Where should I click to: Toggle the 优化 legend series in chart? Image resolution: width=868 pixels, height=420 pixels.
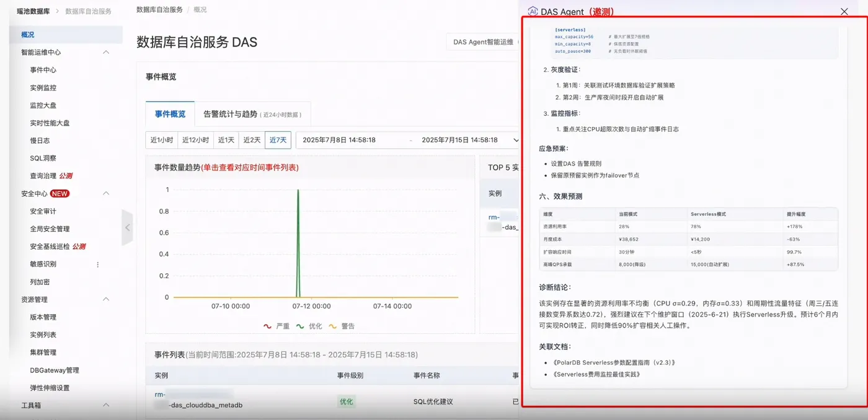click(309, 326)
